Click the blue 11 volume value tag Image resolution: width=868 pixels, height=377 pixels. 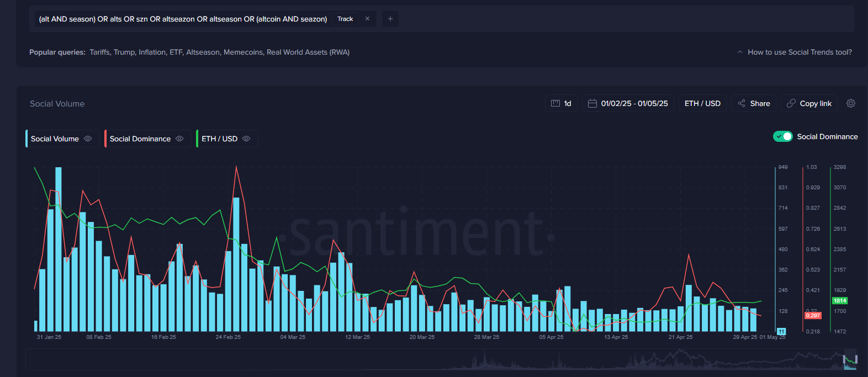(x=781, y=331)
